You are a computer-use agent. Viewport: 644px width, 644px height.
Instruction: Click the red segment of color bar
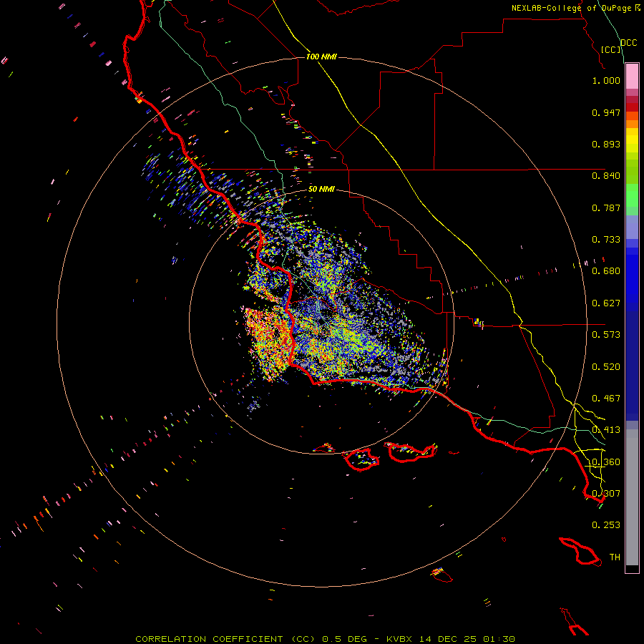[x=632, y=107]
